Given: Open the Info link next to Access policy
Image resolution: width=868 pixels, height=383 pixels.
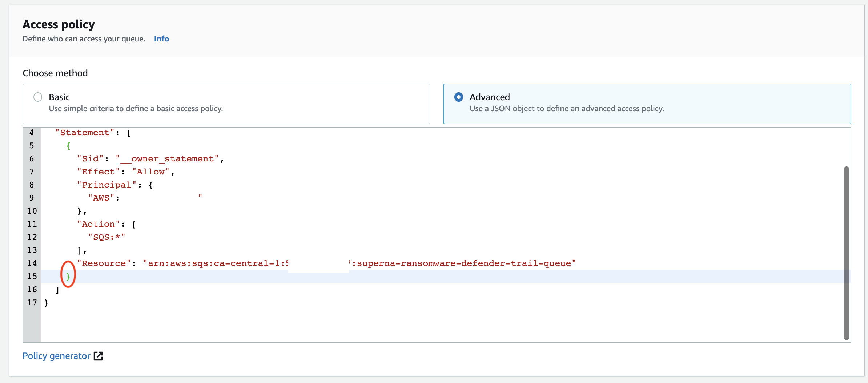Looking at the screenshot, I should pos(161,39).
